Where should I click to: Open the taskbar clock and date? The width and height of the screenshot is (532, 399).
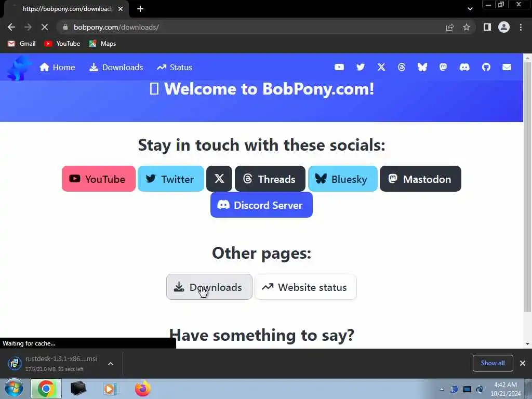click(x=506, y=389)
